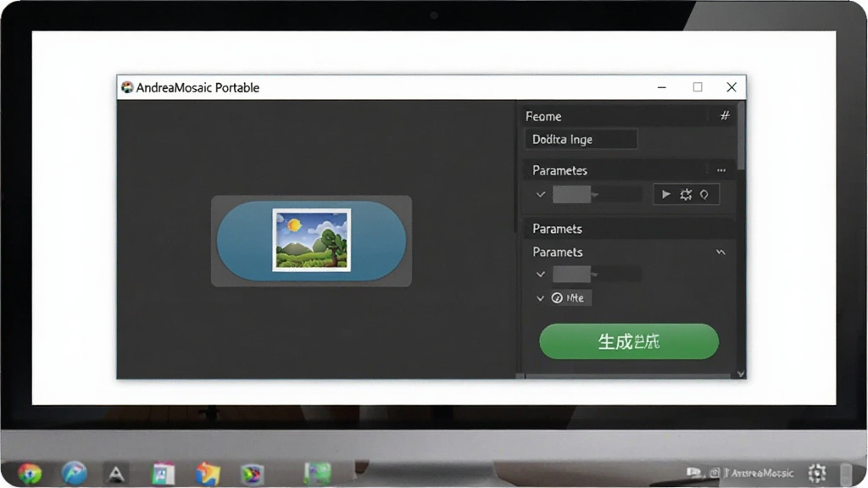868x488 pixels.
Task: Click the multicolor play icon in the taskbar
Action: [x=253, y=474]
